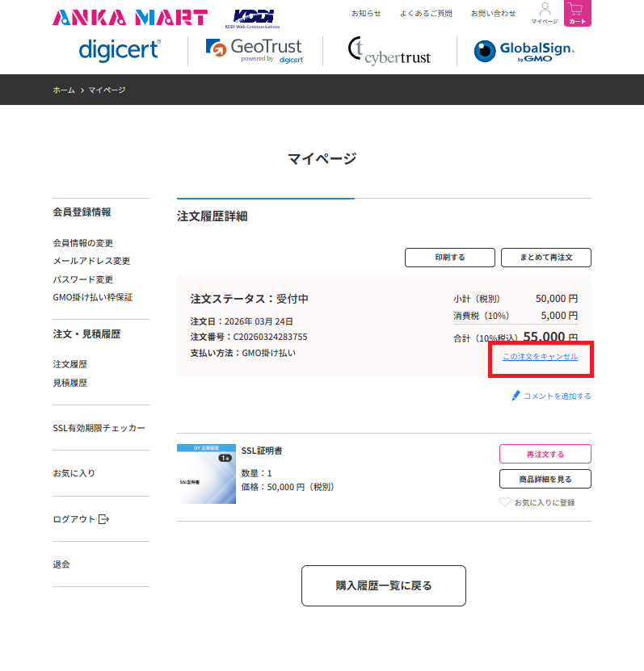Click この注文をキャンセル link
The image size is (644, 671).
coord(540,356)
